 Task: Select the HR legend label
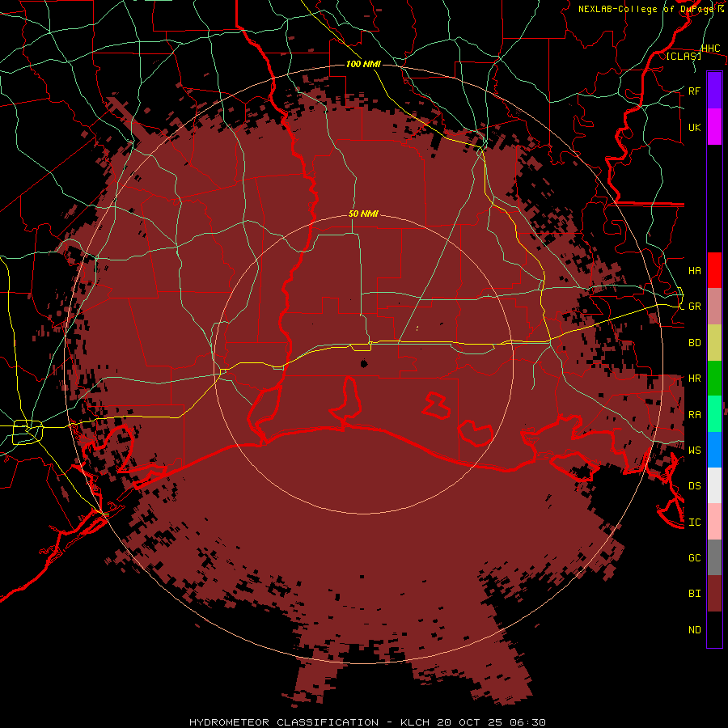[694, 379]
